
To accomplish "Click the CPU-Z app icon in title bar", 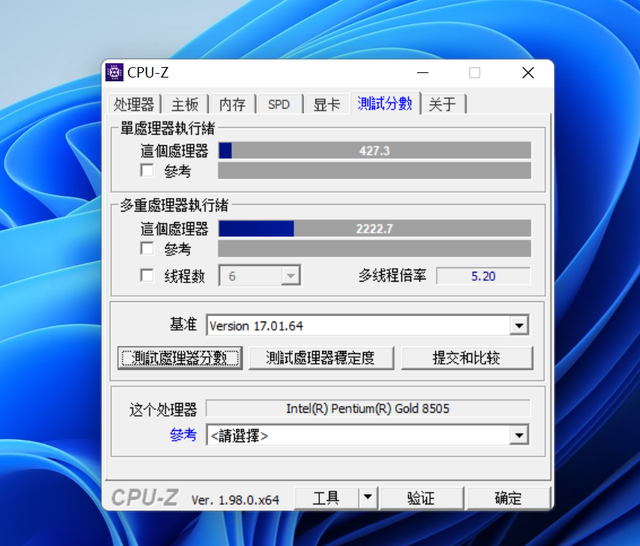I will coord(114,73).
